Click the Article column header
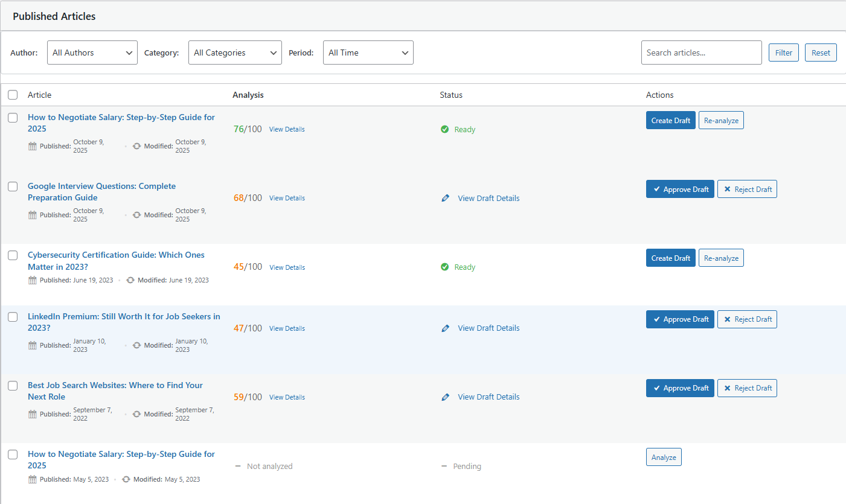Viewport: 846px width, 504px height. [39, 95]
